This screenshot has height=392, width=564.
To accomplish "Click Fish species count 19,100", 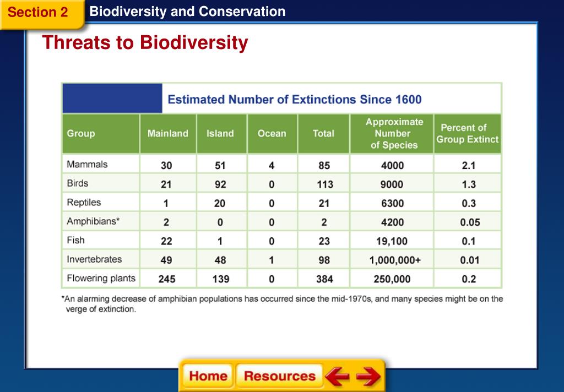I will point(392,241).
